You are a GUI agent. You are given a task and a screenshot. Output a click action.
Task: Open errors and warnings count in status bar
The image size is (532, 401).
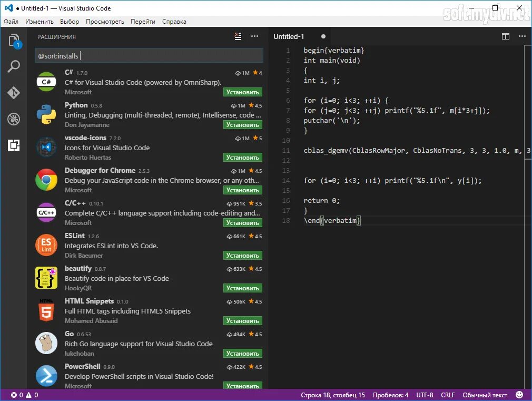point(24,395)
